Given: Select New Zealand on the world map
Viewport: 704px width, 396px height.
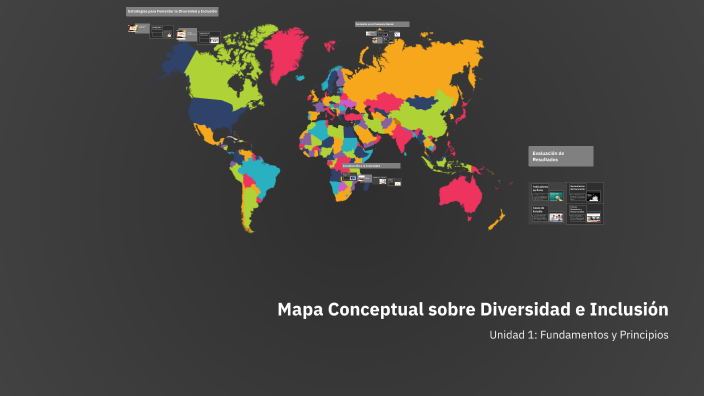Looking at the screenshot, I should tap(497, 220).
